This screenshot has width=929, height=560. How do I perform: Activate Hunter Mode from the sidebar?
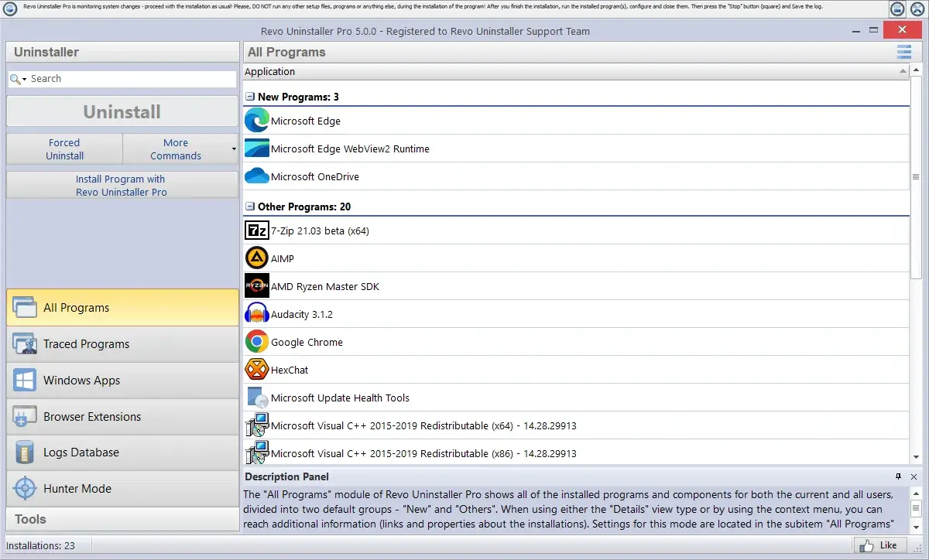(x=122, y=488)
